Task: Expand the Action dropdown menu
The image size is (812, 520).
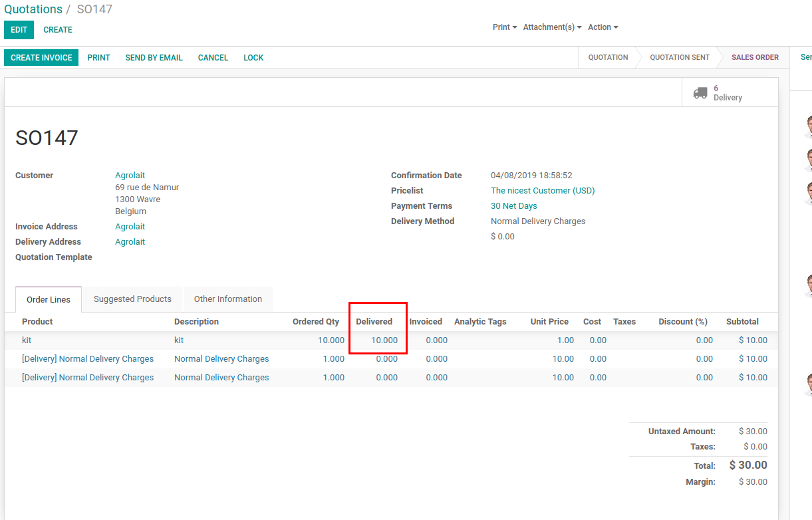Action: 601,27
